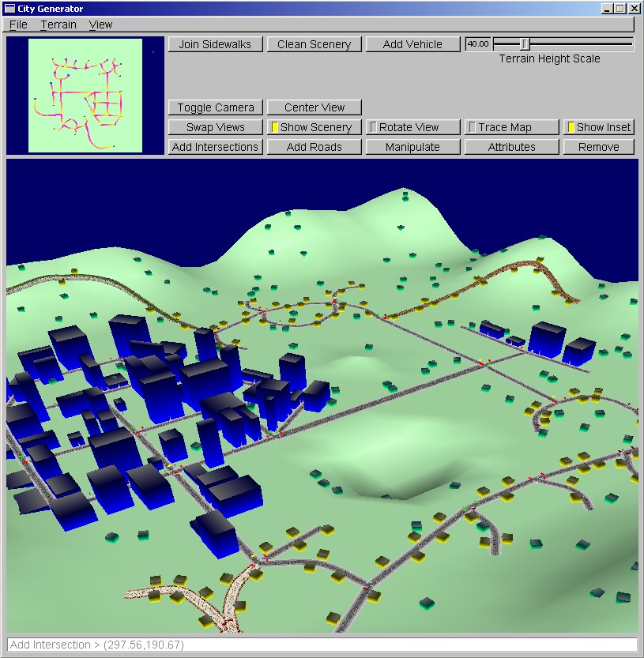
Task: Enable the Rotate View toggle
Action: click(x=412, y=127)
